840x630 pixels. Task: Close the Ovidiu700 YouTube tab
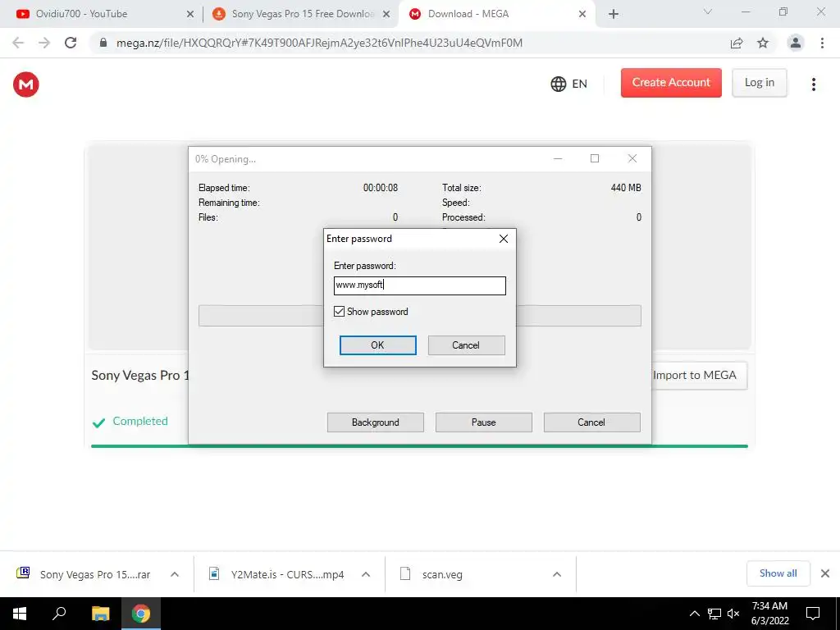click(x=189, y=14)
